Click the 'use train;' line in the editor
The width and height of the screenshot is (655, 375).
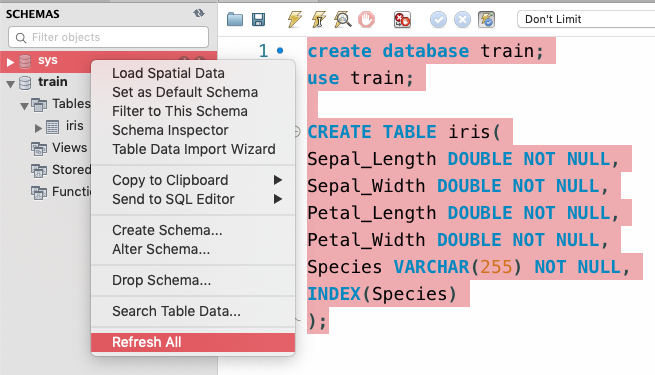point(361,78)
